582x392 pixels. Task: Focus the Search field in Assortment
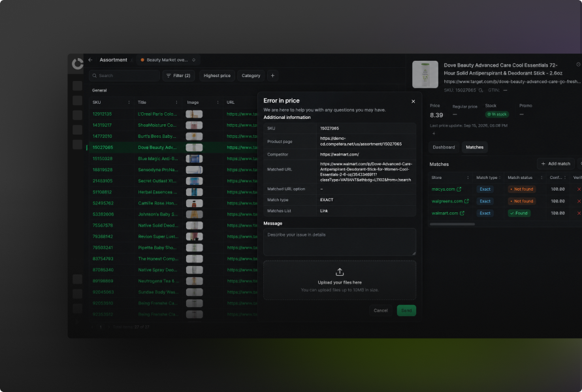(125, 75)
